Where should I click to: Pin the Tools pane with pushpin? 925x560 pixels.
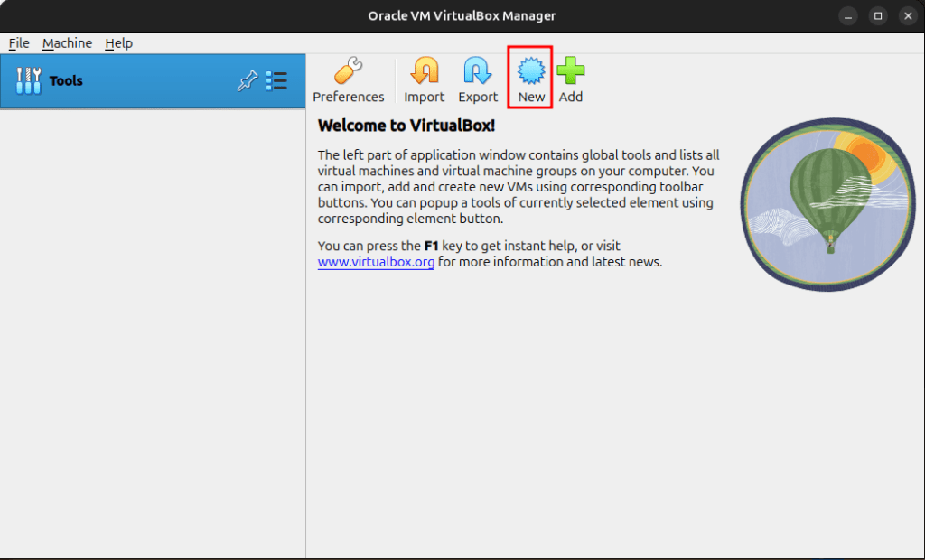click(247, 81)
